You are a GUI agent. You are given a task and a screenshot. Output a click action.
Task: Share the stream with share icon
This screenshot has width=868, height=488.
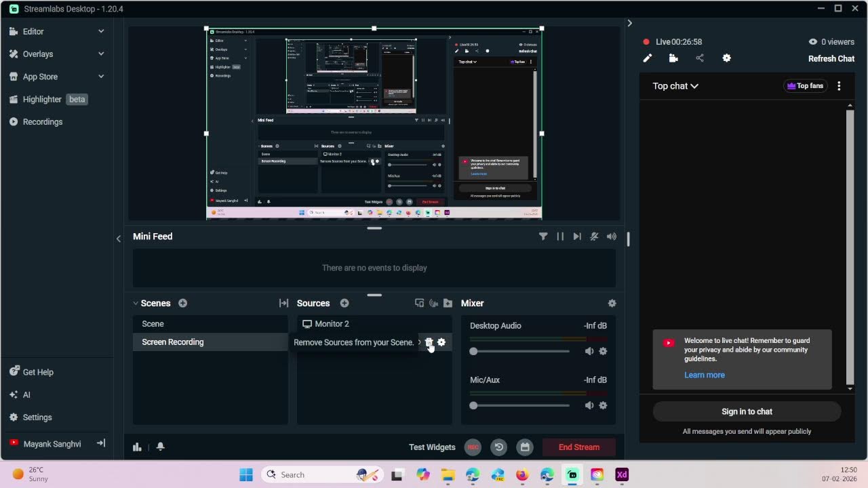pos(700,58)
